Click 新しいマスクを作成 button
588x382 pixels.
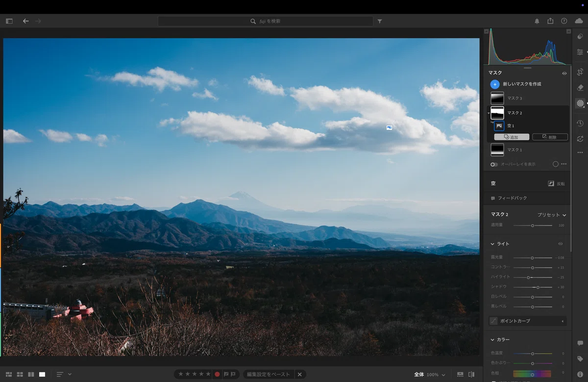point(516,84)
